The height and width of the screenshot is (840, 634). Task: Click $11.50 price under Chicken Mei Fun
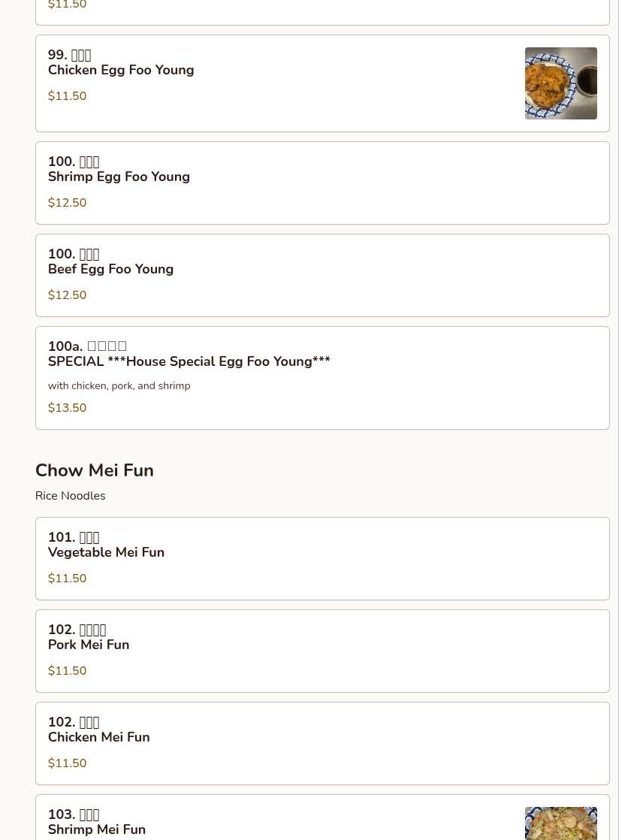(67, 763)
